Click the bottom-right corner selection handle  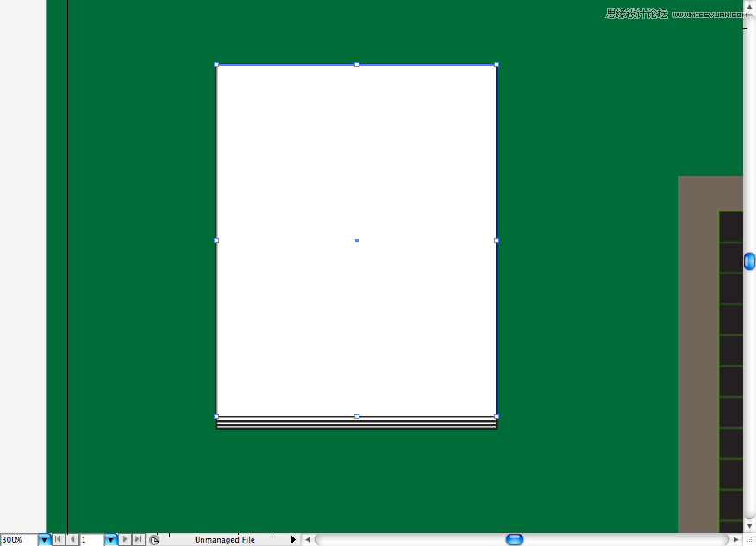[x=497, y=417]
